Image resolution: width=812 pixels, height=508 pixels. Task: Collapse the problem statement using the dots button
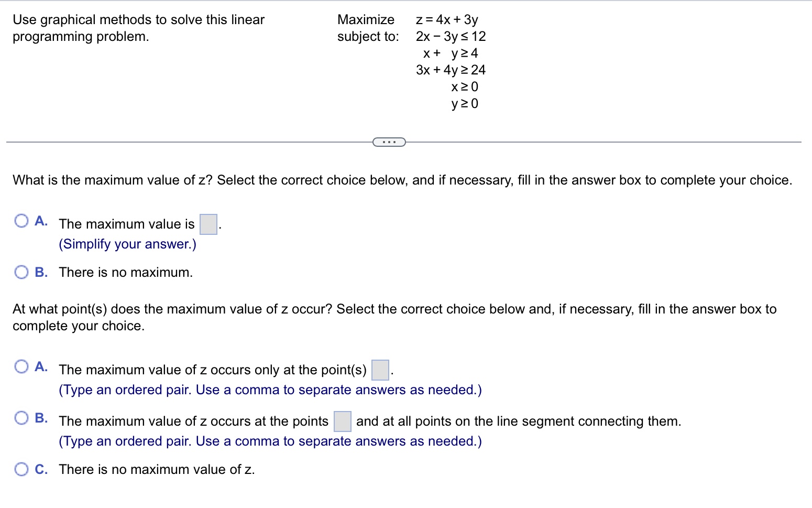(x=389, y=141)
